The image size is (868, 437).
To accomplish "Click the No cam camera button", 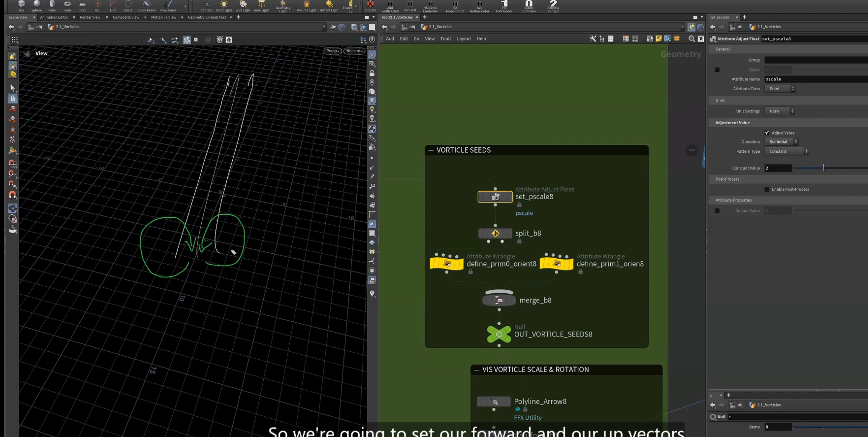I will 354,51.
